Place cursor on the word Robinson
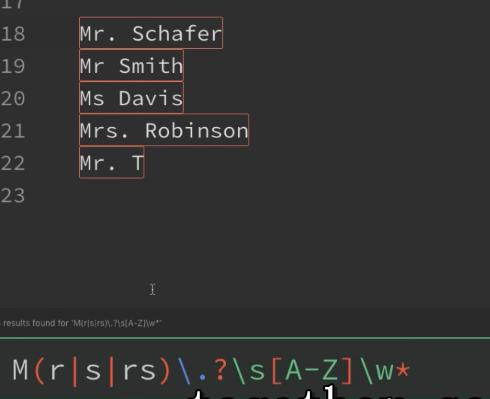Screen dimensions: 490x399 pyautogui.click(x=197, y=130)
